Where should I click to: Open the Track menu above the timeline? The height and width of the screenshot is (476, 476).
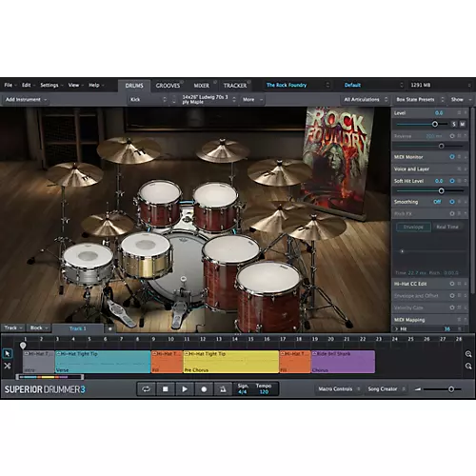13,328
